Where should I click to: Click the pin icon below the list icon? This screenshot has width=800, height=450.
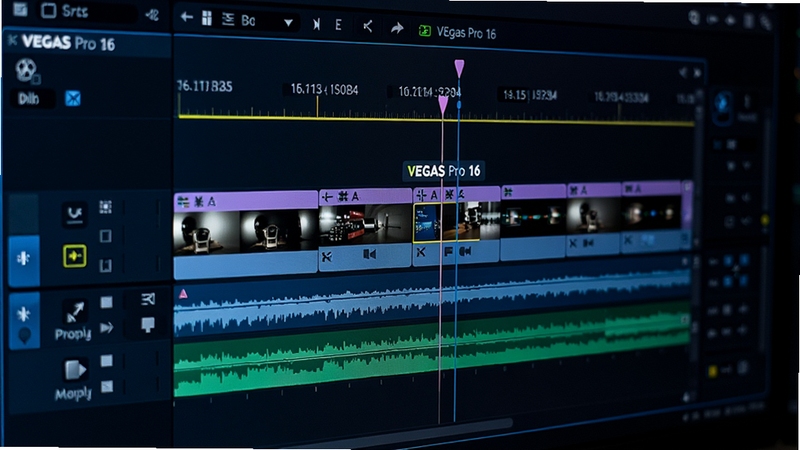(x=148, y=325)
